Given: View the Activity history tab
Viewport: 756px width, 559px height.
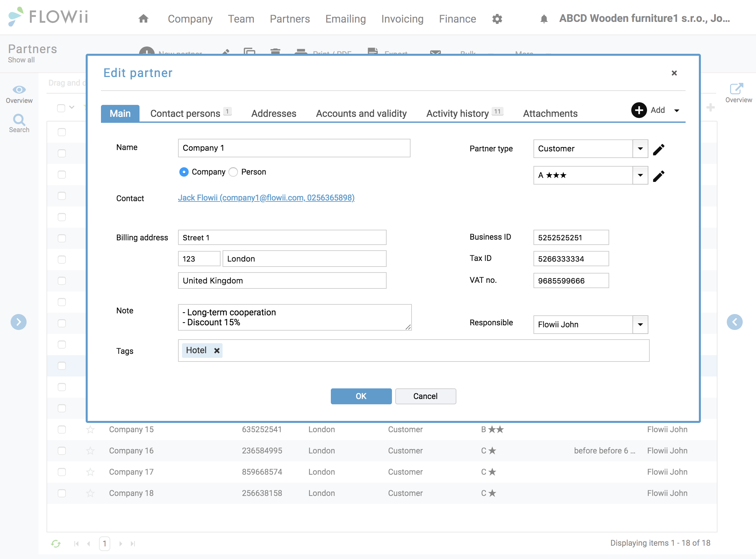Looking at the screenshot, I should point(464,114).
